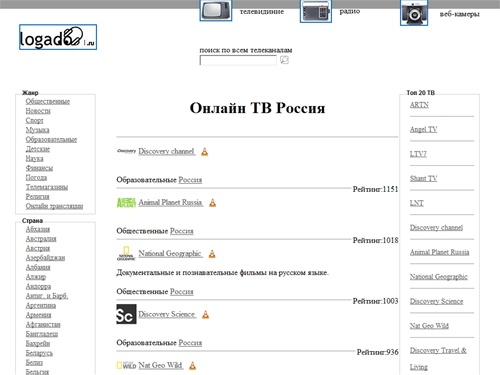Choose Андорра in country list
This screenshot has width=500, height=375.
coord(38,286)
